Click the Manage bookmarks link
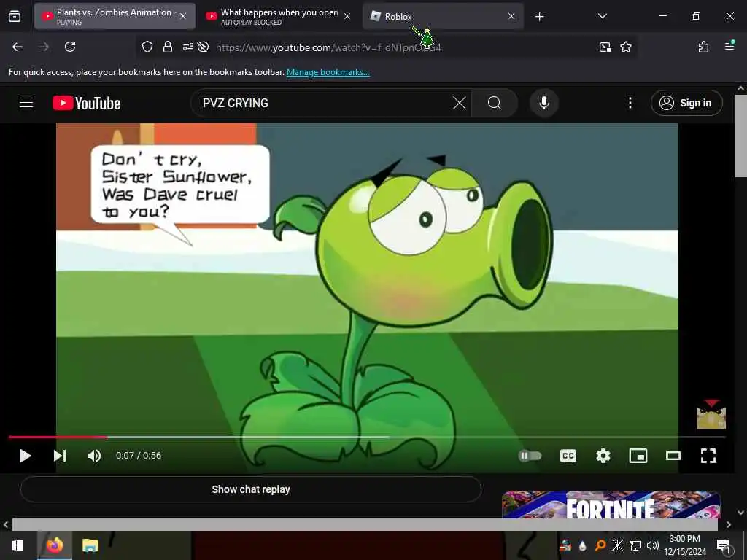This screenshot has width=747, height=560. [328, 72]
